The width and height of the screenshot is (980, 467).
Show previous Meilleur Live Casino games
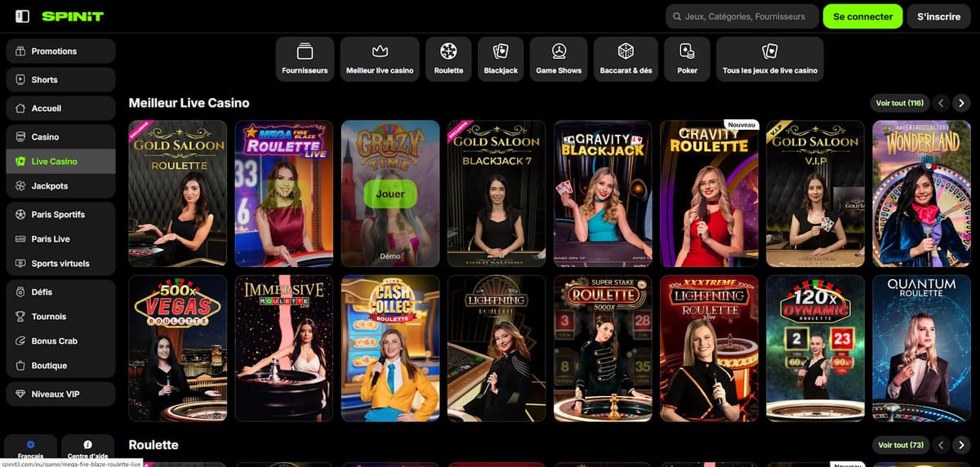point(941,103)
